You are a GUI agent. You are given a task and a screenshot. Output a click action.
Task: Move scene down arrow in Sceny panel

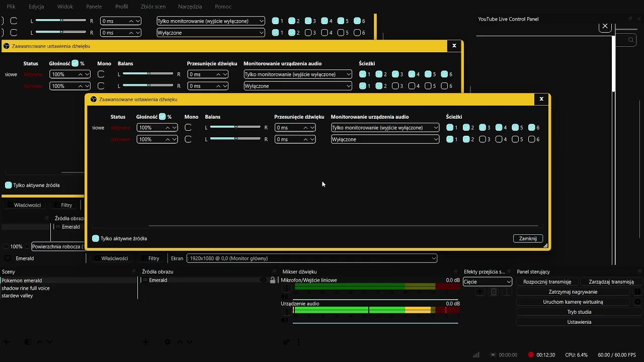(49, 342)
